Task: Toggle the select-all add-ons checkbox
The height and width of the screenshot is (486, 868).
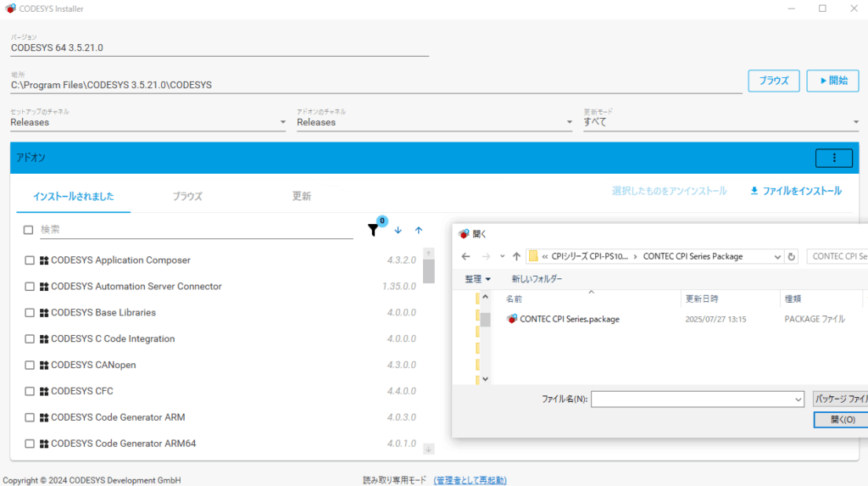Action: 28,230
